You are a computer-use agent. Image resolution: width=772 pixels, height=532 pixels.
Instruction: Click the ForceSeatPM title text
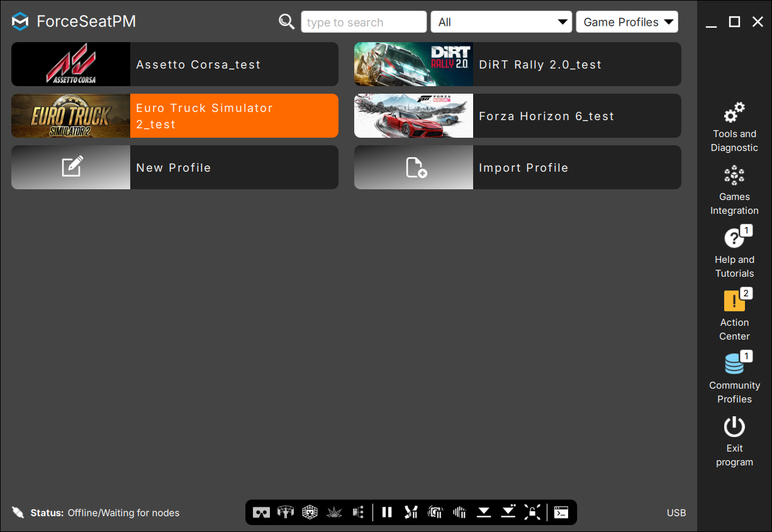(x=86, y=22)
